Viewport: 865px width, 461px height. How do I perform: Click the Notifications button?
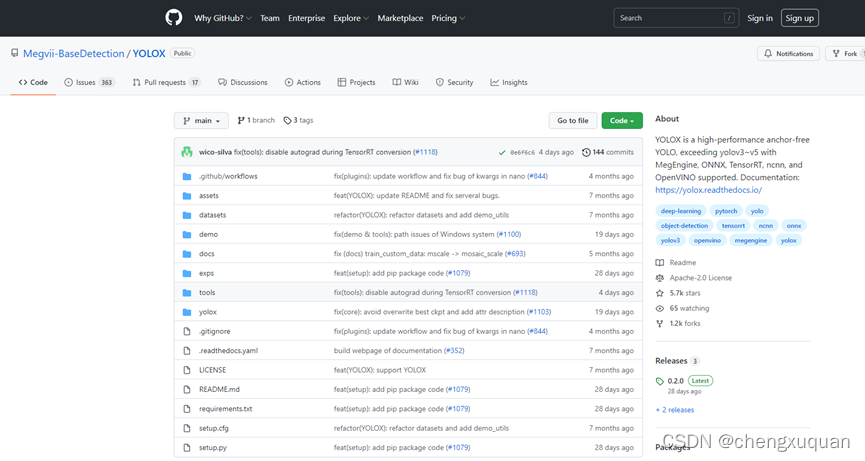788,53
